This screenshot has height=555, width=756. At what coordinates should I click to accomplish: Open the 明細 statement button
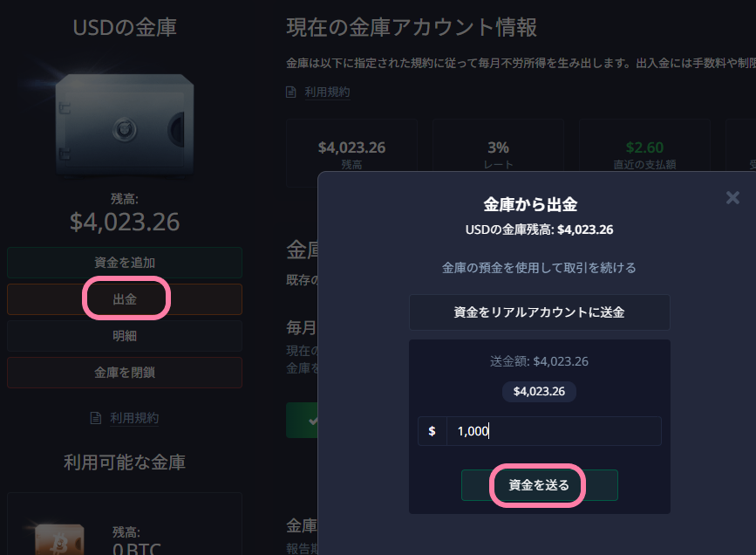125,336
